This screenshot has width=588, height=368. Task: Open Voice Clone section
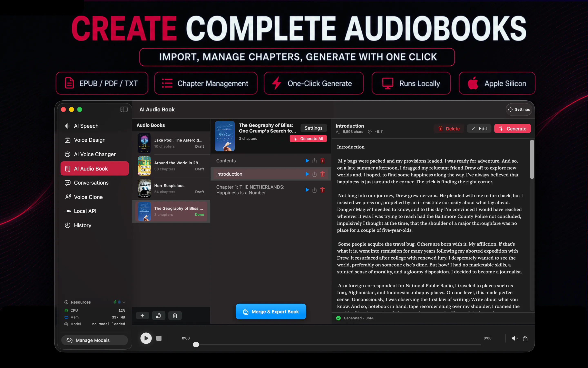(x=95, y=197)
